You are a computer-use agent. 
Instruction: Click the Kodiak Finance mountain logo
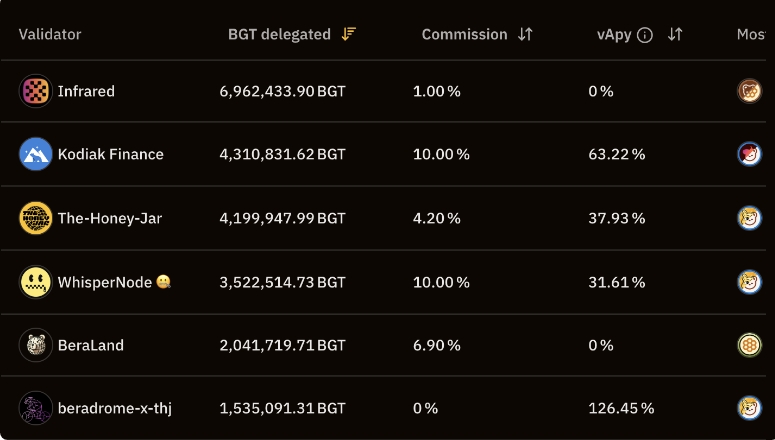coord(36,154)
